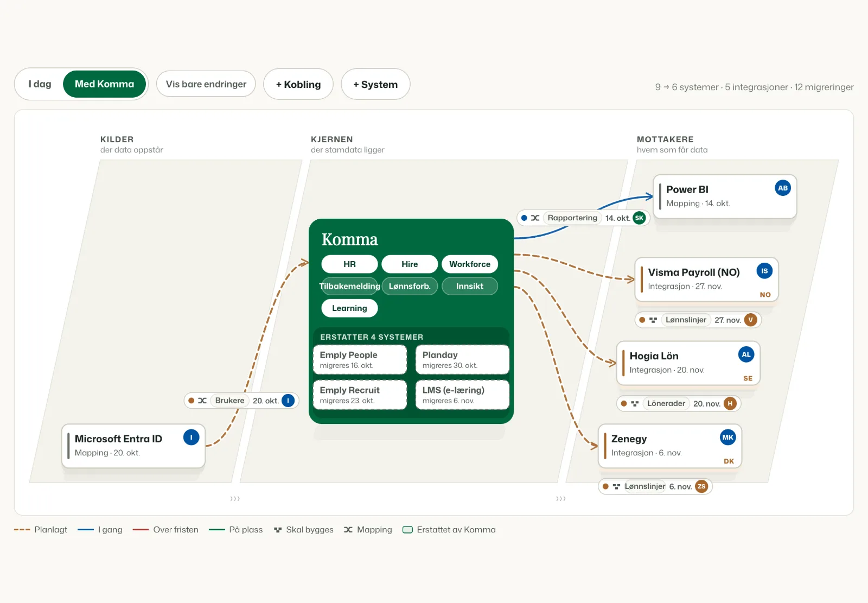Viewport: 868px width, 603px height.
Task: Click the Löneroder connection label
Action: [x=666, y=403]
